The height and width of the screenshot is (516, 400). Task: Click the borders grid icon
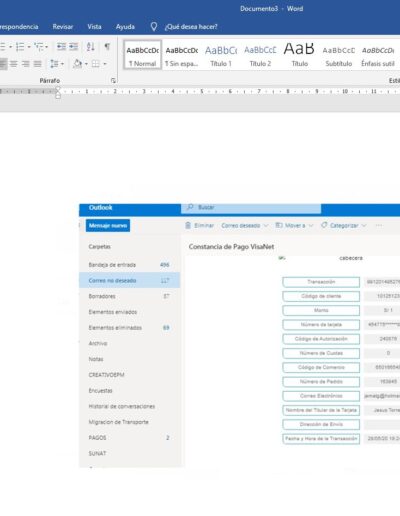[x=96, y=63]
